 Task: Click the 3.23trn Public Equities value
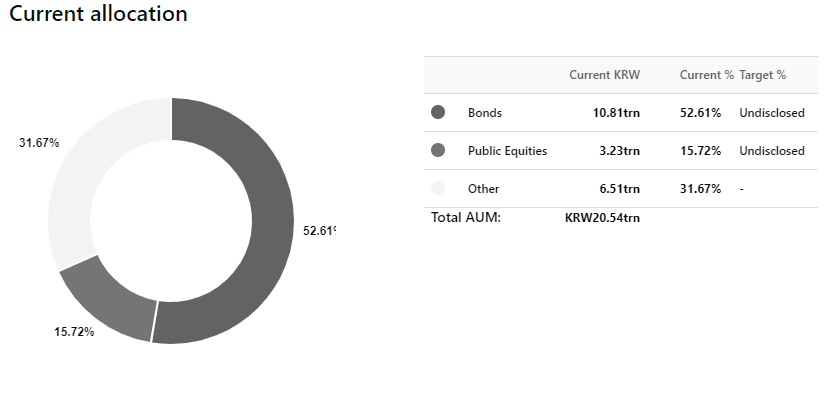620,151
